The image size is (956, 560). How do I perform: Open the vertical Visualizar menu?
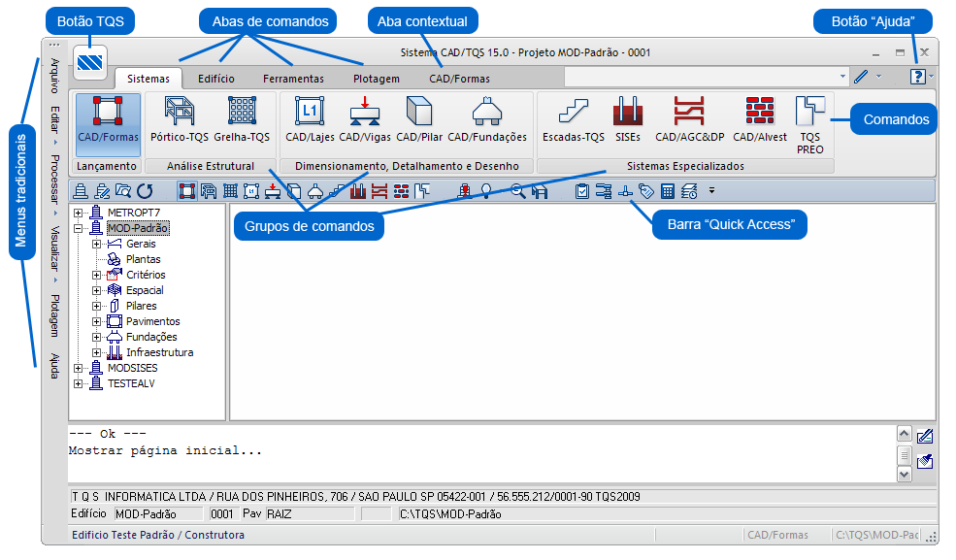pyautogui.click(x=55, y=248)
